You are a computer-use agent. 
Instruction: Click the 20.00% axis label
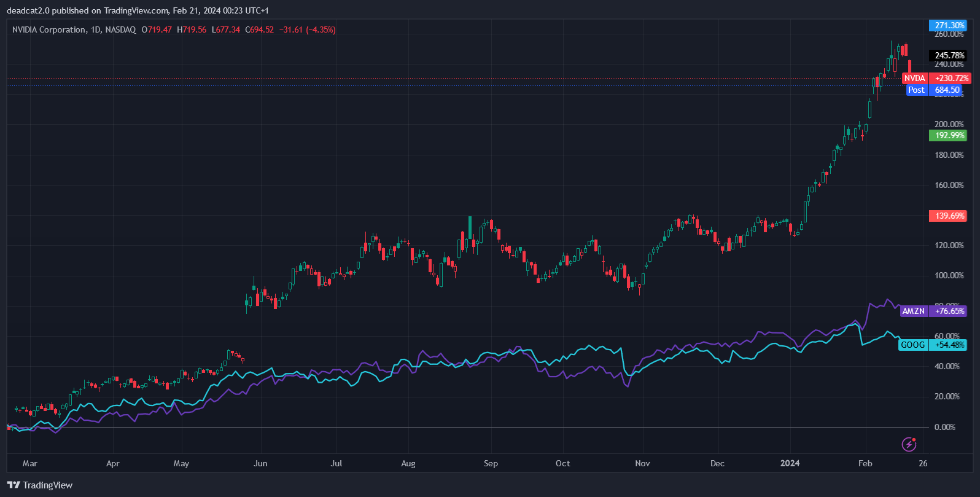pos(947,396)
